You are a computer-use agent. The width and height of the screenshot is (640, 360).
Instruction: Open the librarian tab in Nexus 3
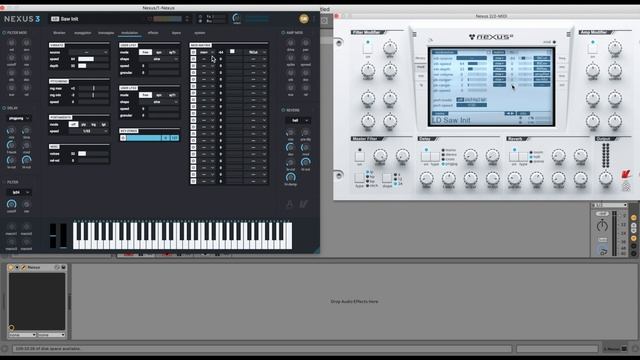59,33
